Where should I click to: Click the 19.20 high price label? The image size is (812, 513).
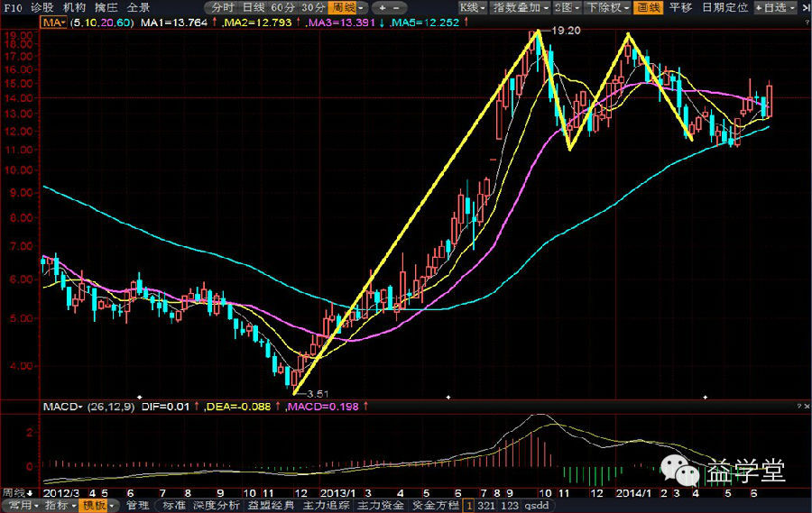566,31
